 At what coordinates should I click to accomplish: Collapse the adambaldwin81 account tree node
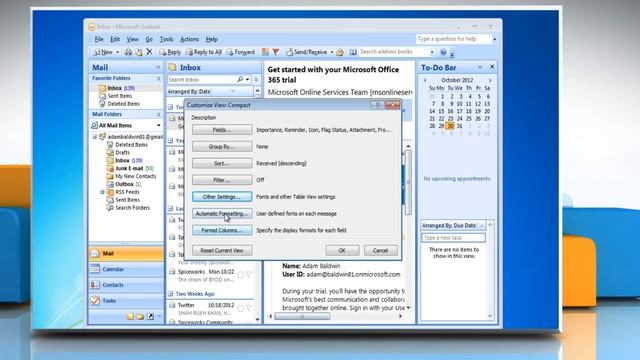95,137
